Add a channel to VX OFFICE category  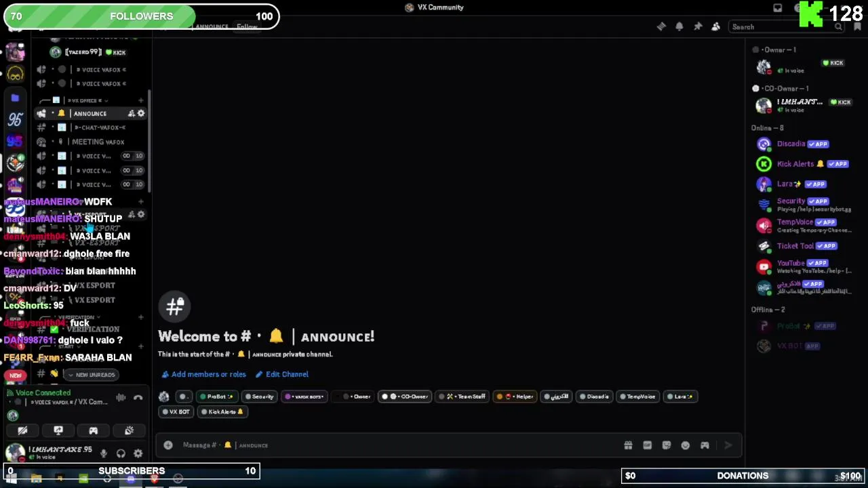click(x=141, y=100)
